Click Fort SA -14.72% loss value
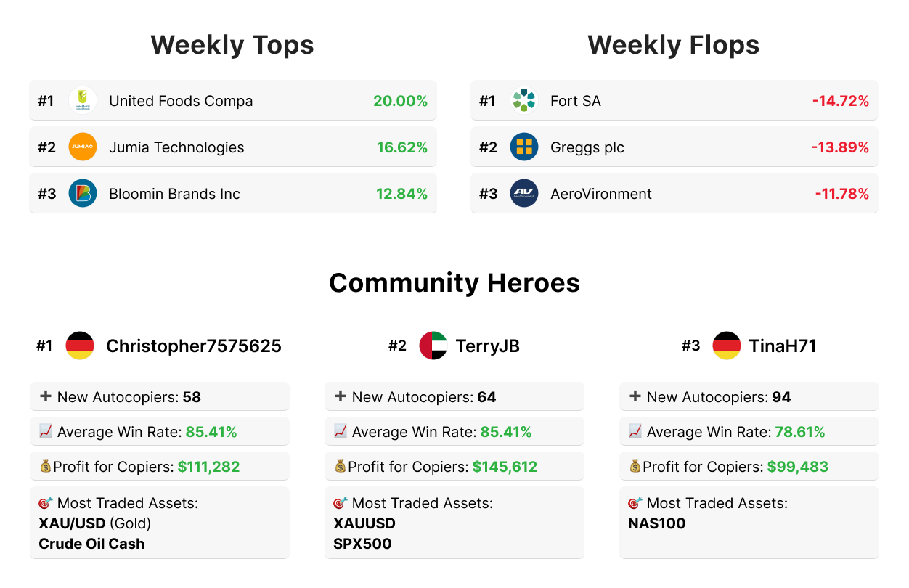 pos(840,101)
